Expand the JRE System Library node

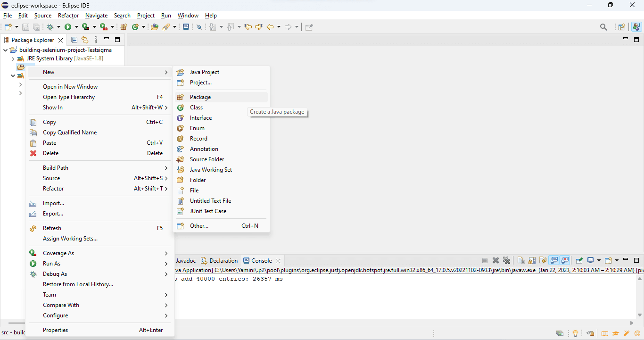pyautogui.click(x=13, y=59)
